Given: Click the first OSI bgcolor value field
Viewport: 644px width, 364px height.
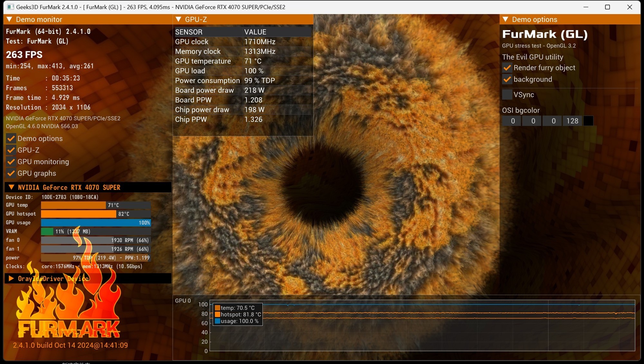Looking at the screenshot, I should (x=511, y=121).
